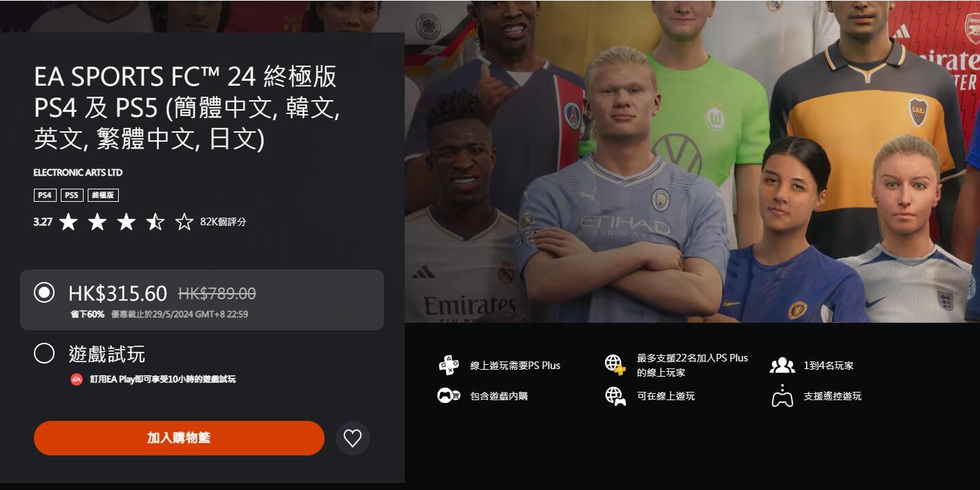Open the 82K個評分 ratings link

(223, 222)
